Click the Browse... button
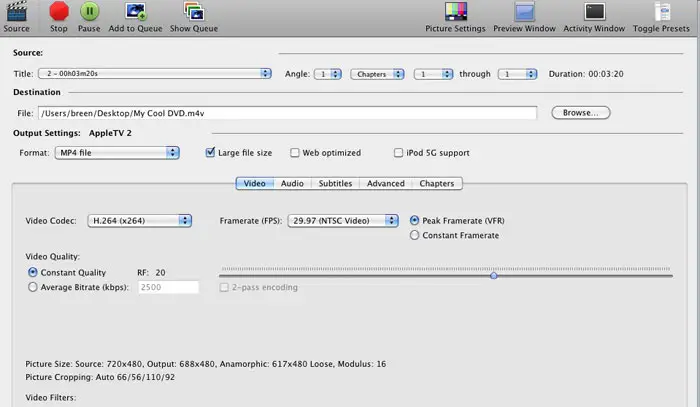The height and width of the screenshot is (407, 700). point(581,113)
